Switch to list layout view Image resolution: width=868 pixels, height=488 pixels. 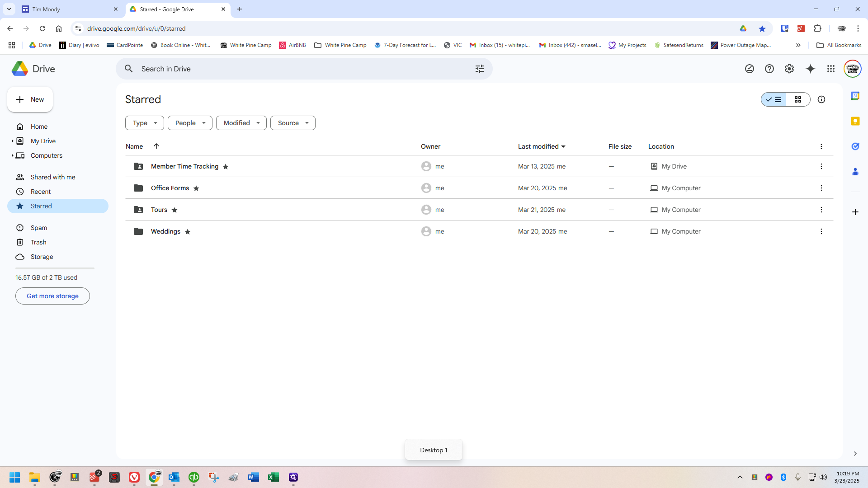774,99
